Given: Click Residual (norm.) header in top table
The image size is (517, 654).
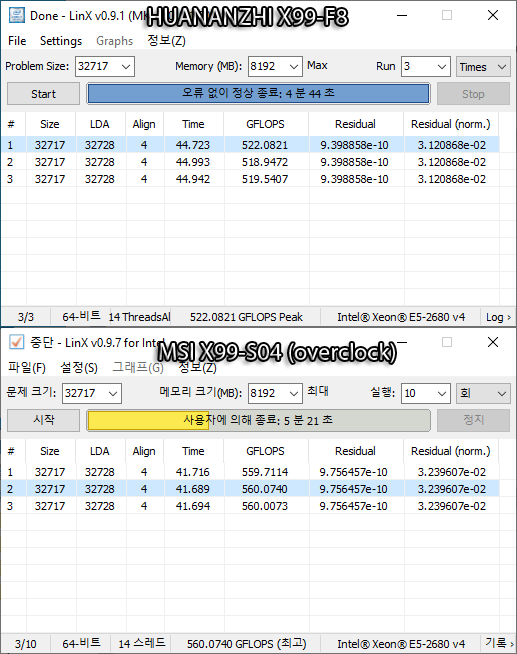Looking at the screenshot, I should pos(451,124).
